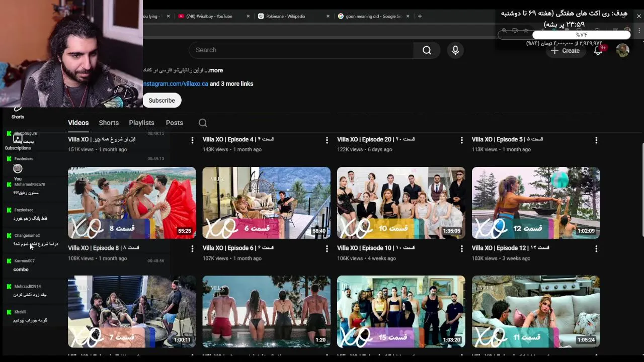Click chat username MohamadReza78

(30, 185)
